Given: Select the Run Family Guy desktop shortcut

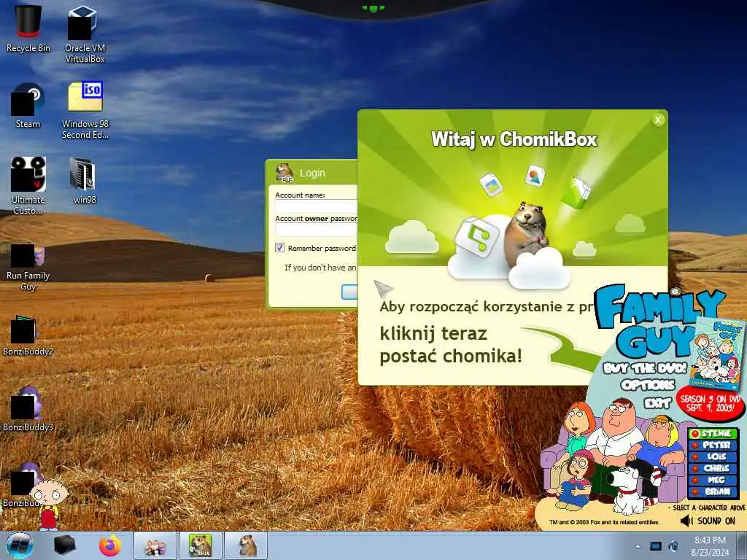Looking at the screenshot, I should pos(28,267).
